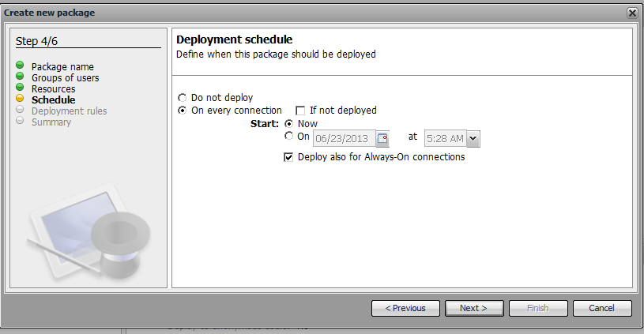Proceed with the Next button

tap(473, 308)
